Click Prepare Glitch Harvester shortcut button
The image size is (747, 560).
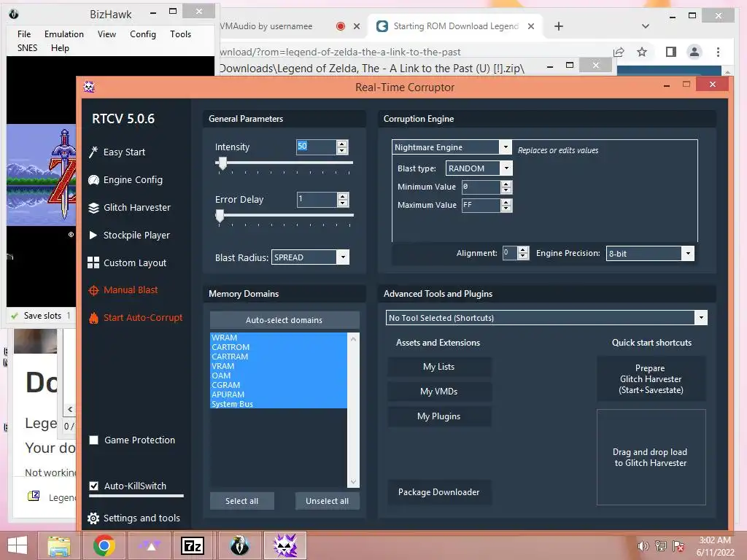651,379
